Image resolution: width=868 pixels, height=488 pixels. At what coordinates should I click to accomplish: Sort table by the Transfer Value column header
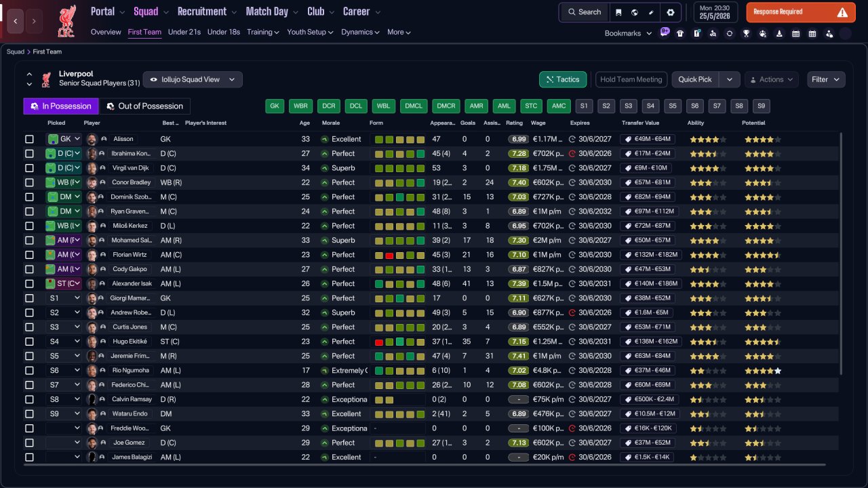640,123
